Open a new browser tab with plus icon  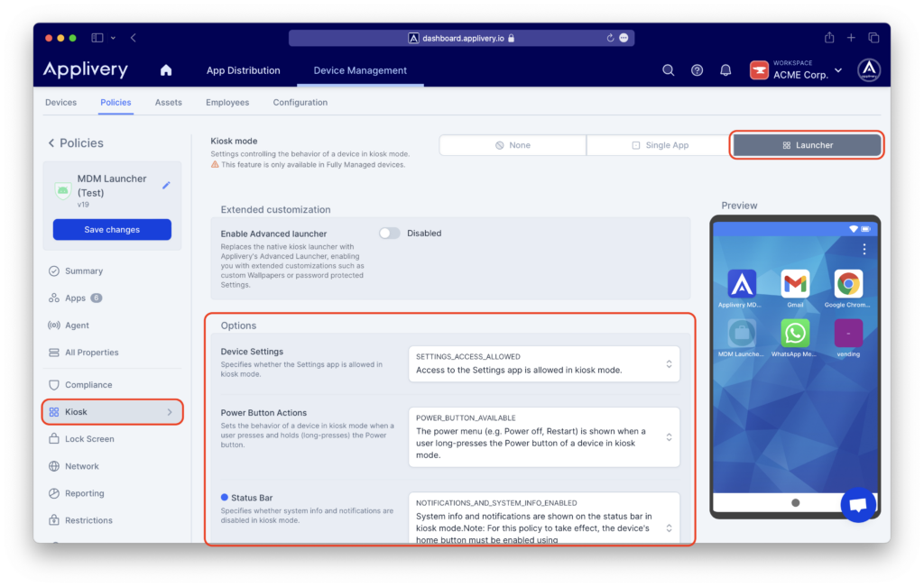coord(851,38)
